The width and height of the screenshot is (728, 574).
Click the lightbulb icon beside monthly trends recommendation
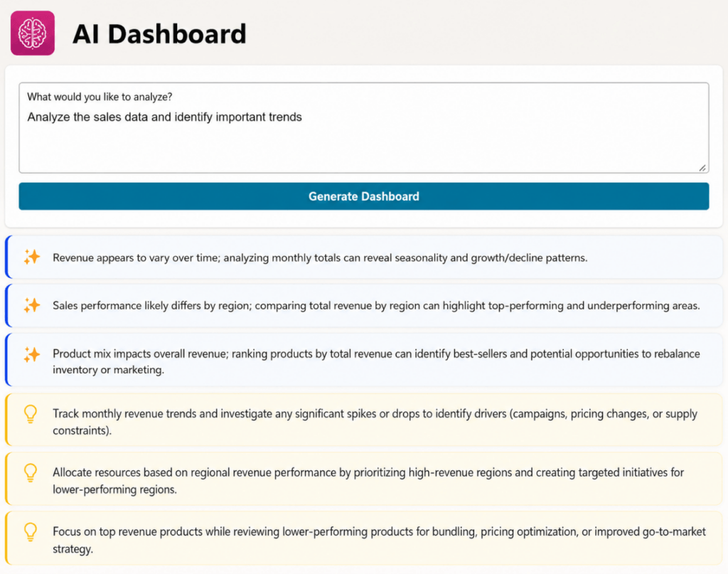point(31,414)
